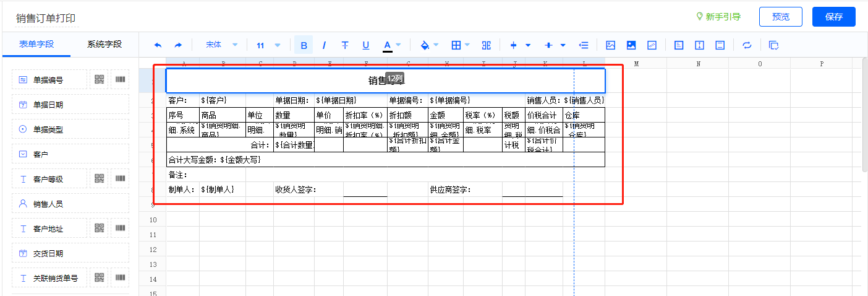Image resolution: width=868 pixels, height=296 pixels.
Task: Open the font size 11 dropdown
Action: tap(268, 45)
